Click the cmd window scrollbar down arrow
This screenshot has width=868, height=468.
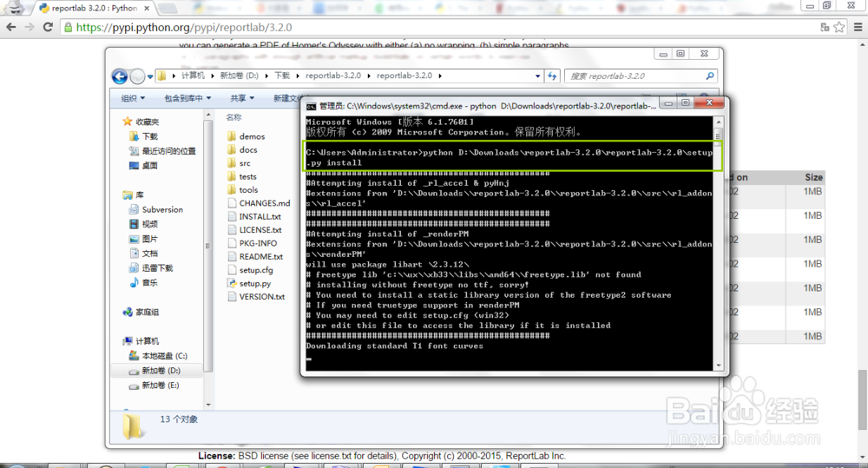click(x=719, y=365)
